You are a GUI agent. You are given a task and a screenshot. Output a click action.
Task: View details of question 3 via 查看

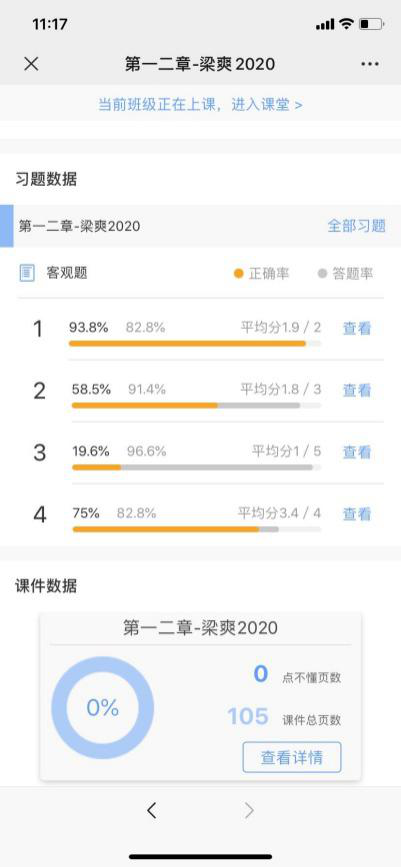(357, 452)
